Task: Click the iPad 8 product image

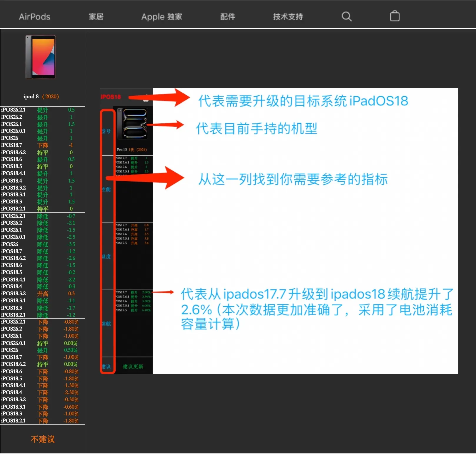Action: tap(41, 57)
